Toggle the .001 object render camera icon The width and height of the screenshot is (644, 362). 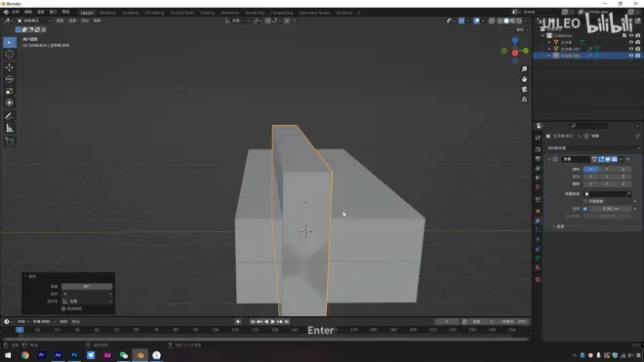(638, 49)
